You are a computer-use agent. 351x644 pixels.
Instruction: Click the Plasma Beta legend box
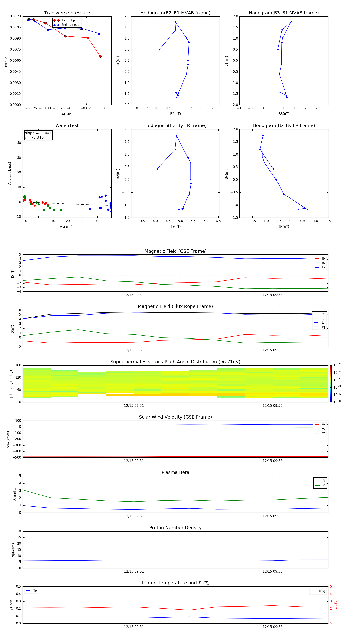click(x=320, y=483)
